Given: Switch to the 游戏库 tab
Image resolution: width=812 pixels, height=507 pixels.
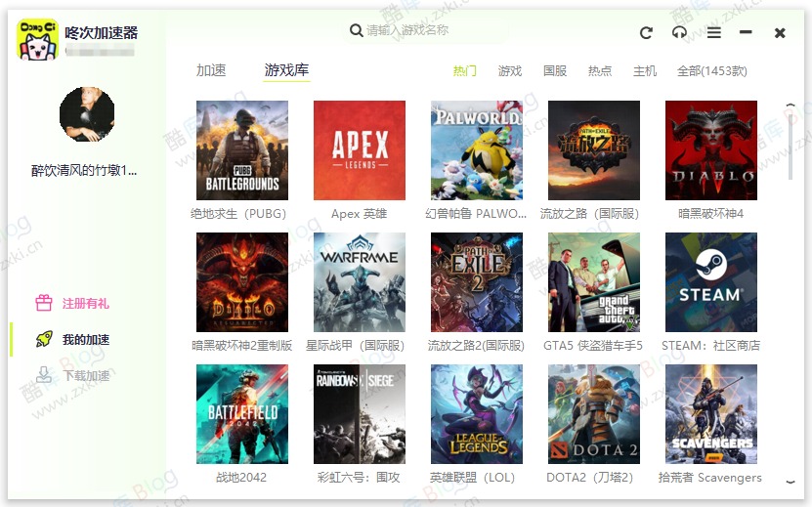Looking at the screenshot, I should (x=286, y=70).
